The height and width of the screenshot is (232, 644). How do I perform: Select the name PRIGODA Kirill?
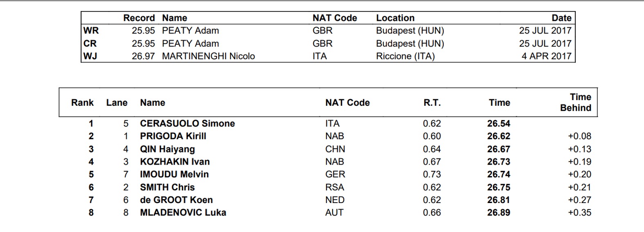[x=173, y=136]
